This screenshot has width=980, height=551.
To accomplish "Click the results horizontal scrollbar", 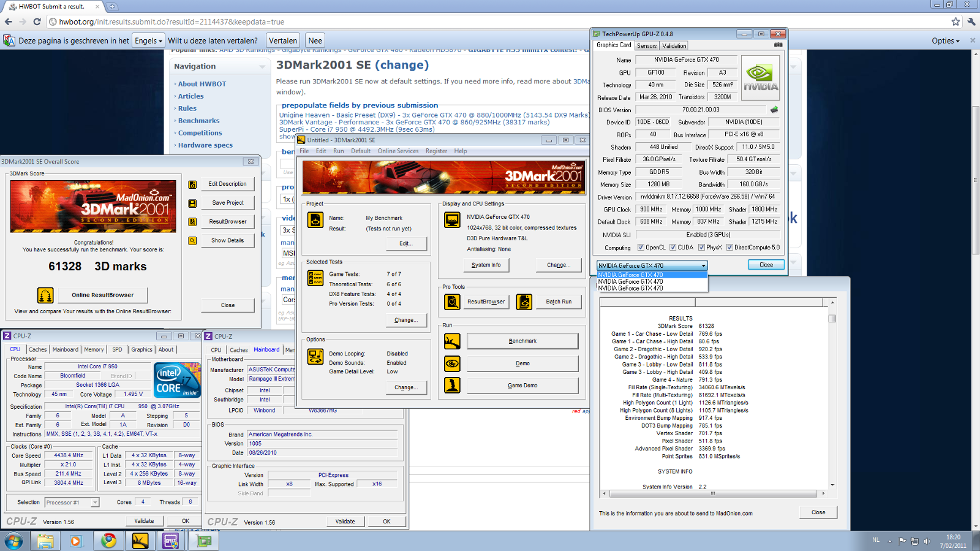I will (714, 493).
